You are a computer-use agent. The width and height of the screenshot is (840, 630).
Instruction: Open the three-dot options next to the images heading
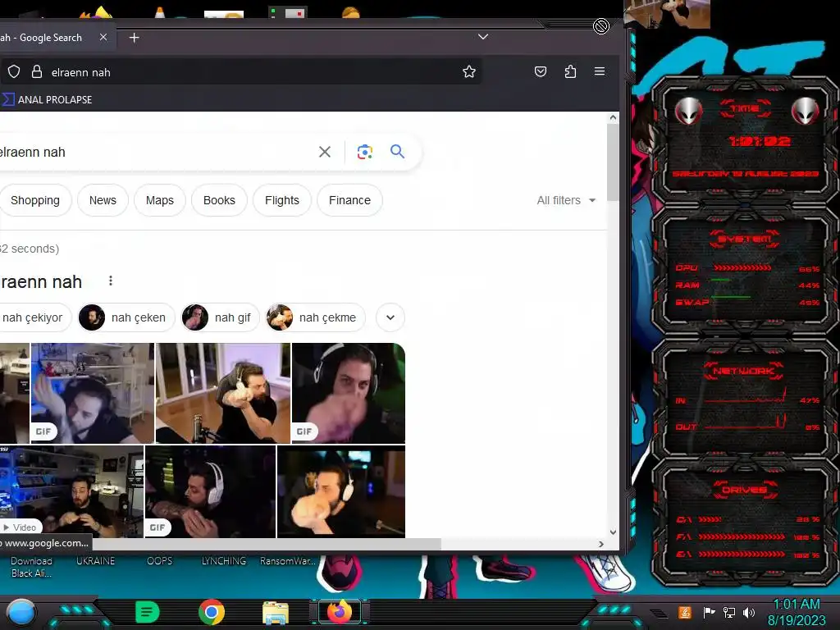111,281
